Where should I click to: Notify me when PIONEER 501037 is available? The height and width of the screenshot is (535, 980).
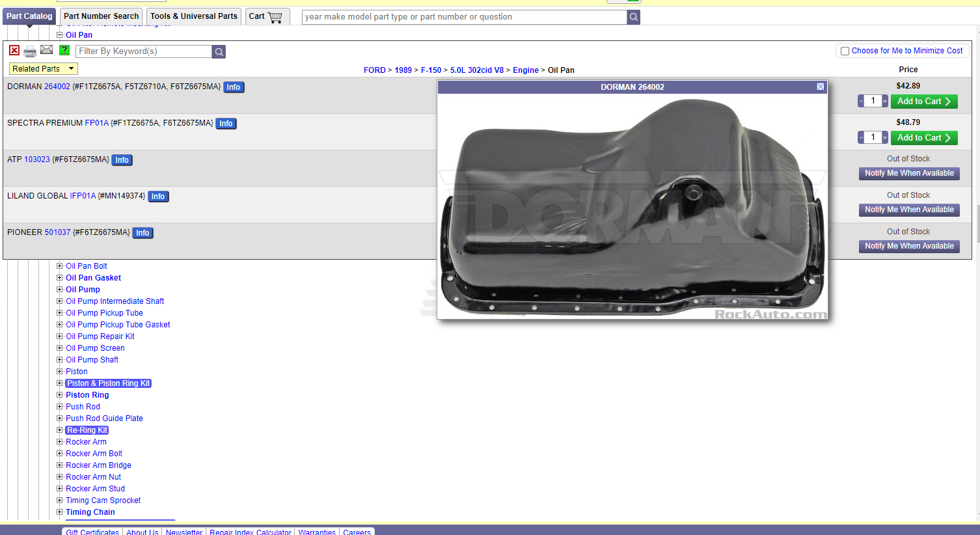909,246
